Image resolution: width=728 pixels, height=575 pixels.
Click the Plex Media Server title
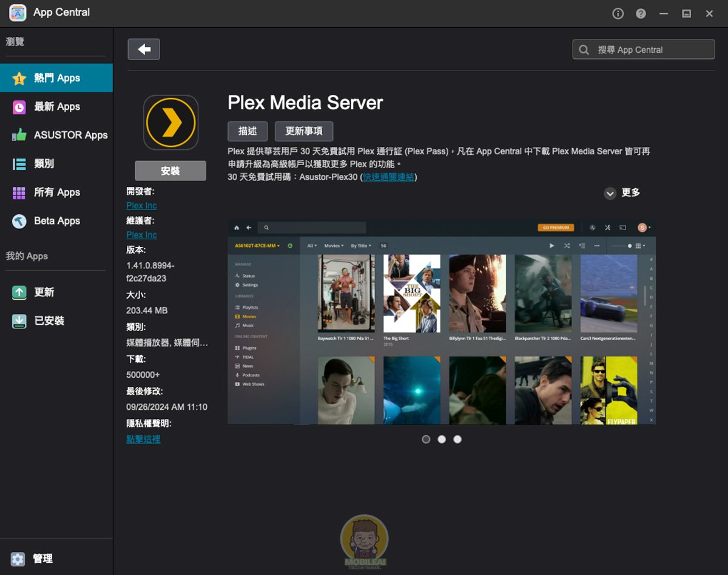[305, 103]
